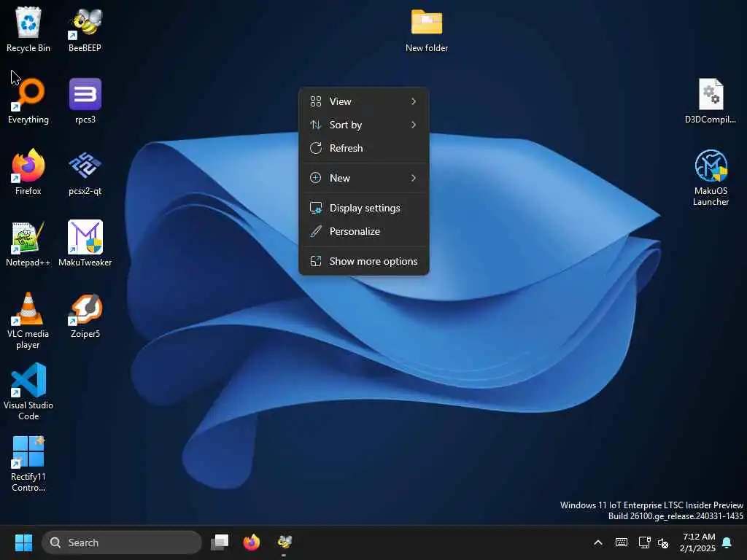Open notifications bell in taskbar
This screenshot has width=747, height=560.
coord(727,542)
